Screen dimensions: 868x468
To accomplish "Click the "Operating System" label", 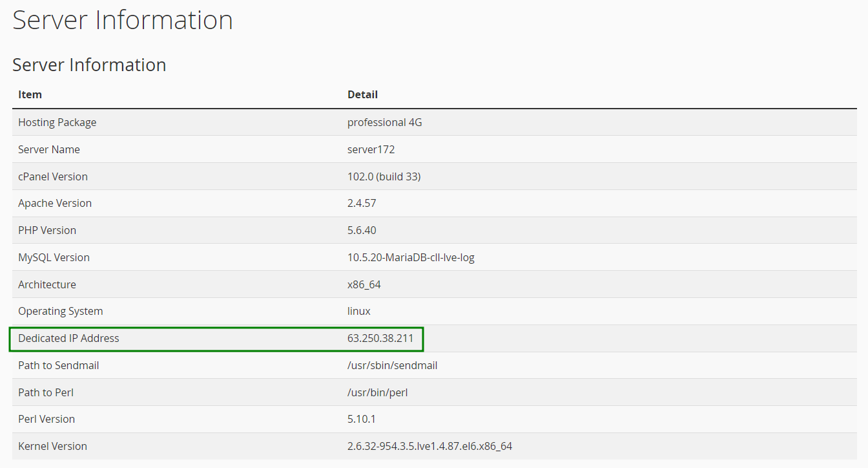I will click(x=61, y=311).
